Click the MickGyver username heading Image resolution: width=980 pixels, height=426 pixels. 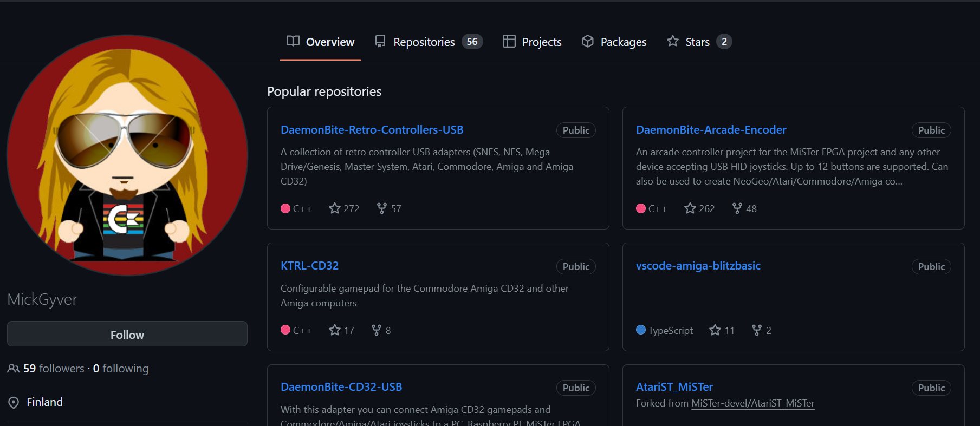coord(42,299)
